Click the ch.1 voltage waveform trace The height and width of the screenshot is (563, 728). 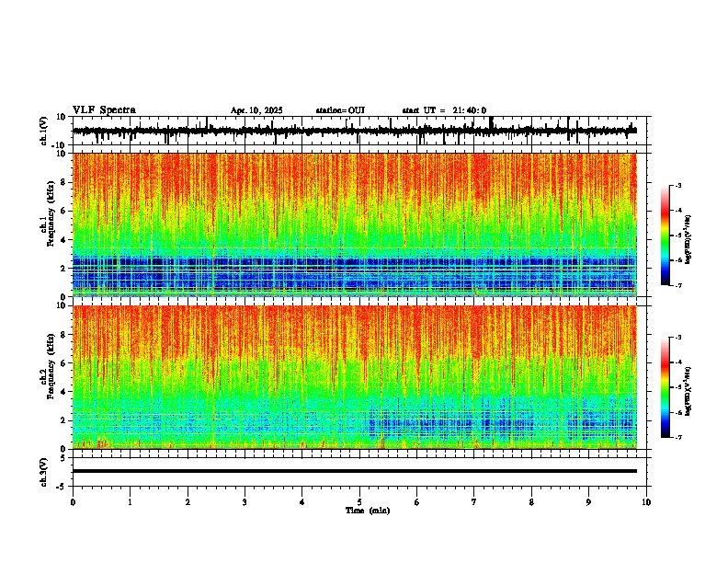pyautogui.click(x=355, y=131)
